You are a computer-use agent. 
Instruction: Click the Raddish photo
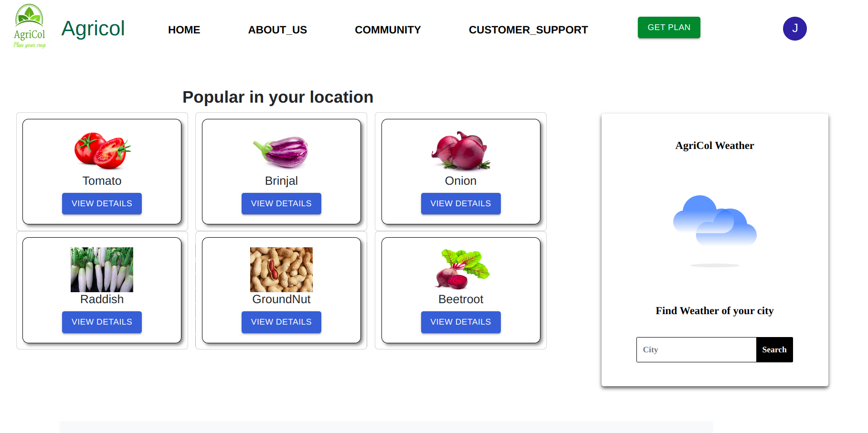pos(102,270)
